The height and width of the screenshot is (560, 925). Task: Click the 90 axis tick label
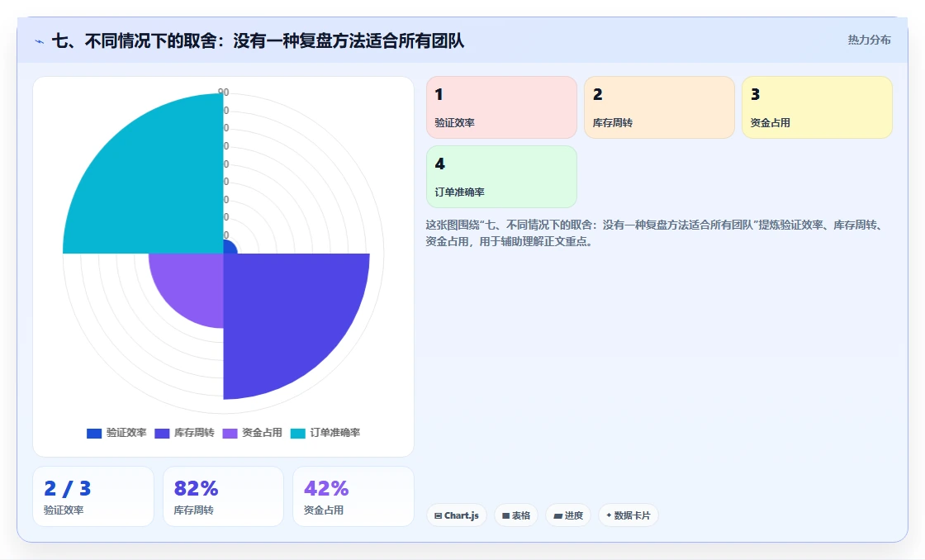(224, 92)
